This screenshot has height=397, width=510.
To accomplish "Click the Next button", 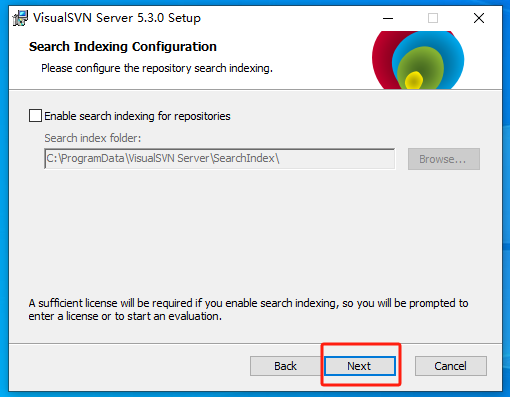I will coord(360,366).
